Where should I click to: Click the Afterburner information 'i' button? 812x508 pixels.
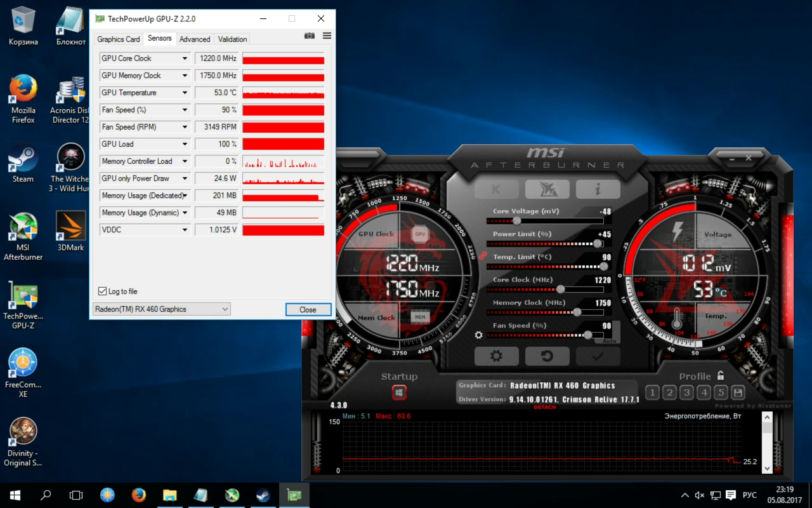click(598, 189)
